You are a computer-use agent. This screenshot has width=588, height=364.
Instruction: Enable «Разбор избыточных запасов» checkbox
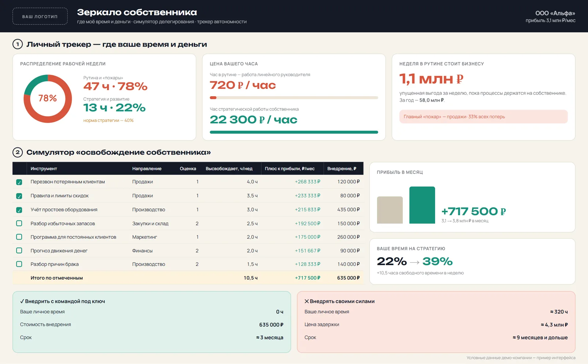(x=19, y=223)
